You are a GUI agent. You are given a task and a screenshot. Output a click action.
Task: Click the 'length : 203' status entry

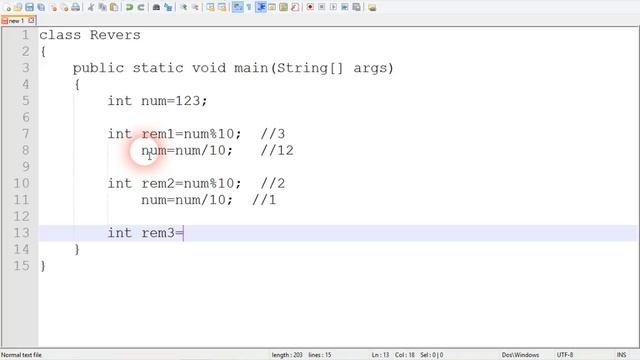click(287, 355)
